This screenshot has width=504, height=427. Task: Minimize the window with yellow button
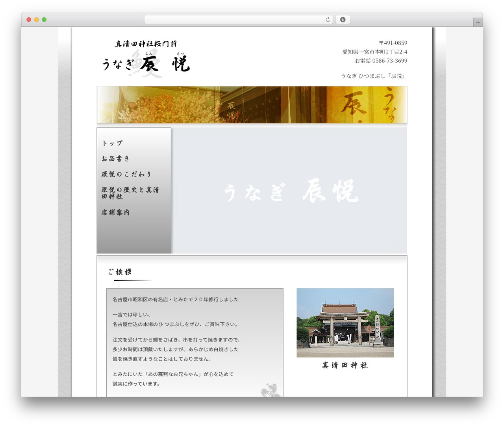(36, 20)
